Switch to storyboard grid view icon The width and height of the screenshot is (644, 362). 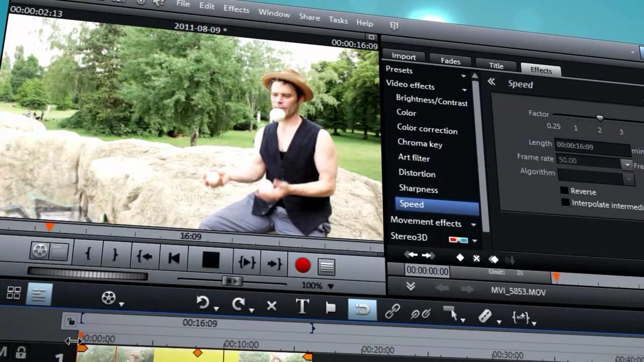14,293
